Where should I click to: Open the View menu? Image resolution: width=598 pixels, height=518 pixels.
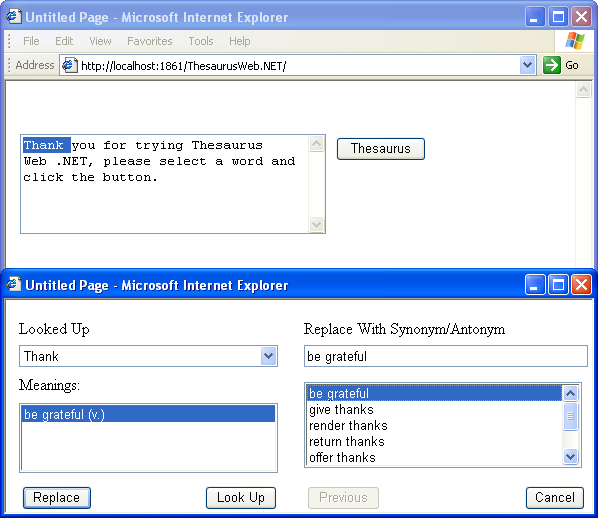[100, 41]
